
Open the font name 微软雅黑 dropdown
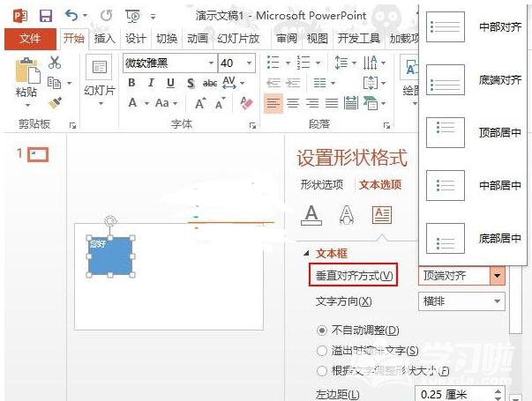click(x=211, y=63)
